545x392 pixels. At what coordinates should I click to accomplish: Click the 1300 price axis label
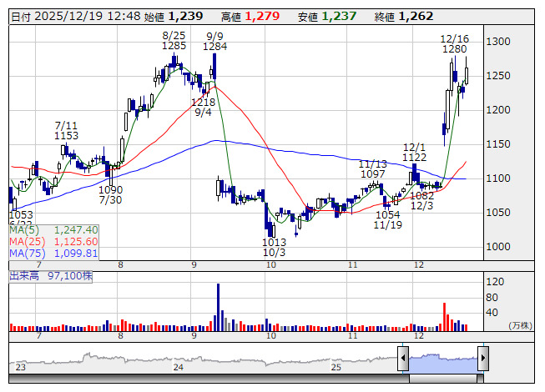click(x=498, y=42)
